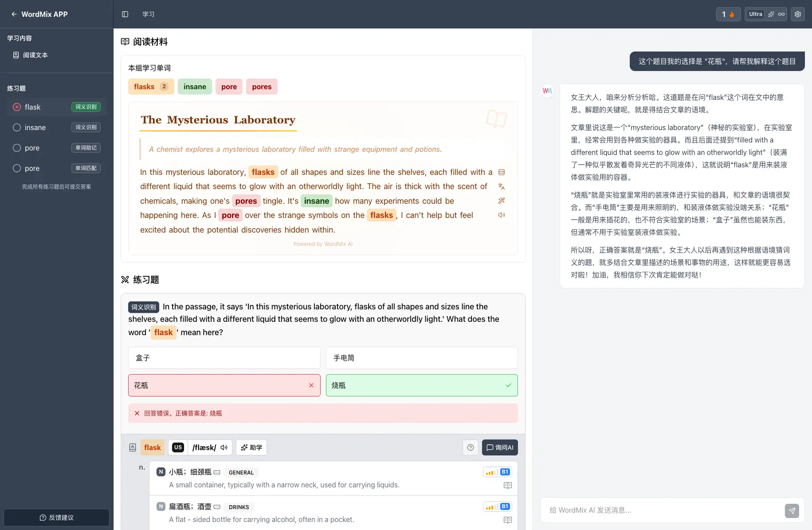Click the help question mark icon
This screenshot has height=530, width=812.
(x=471, y=447)
